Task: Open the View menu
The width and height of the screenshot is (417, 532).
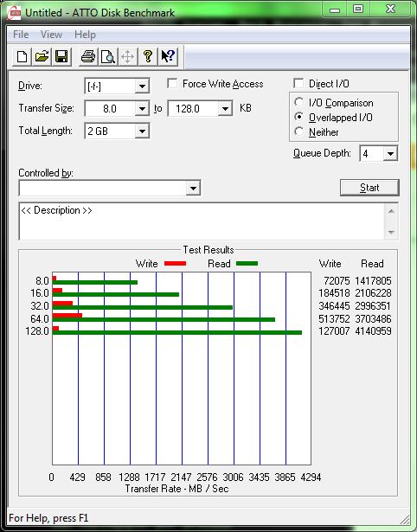Action: [x=52, y=35]
